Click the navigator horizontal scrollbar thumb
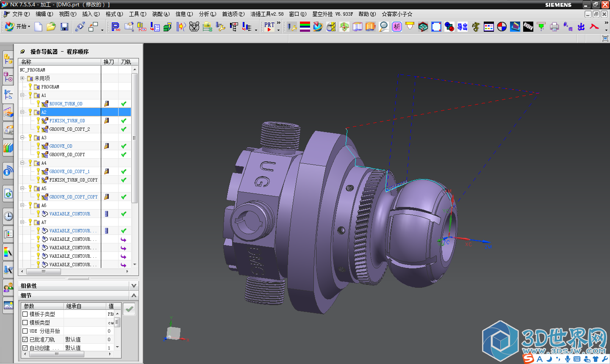 (43, 271)
